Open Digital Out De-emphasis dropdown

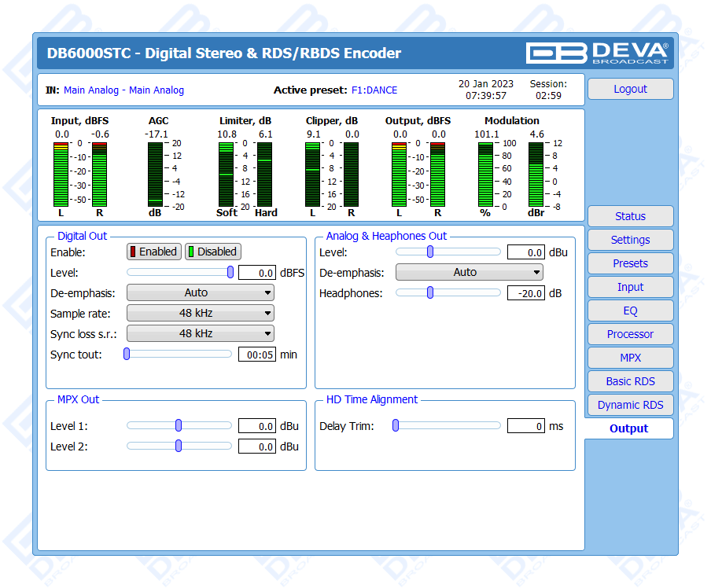coord(201,292)
